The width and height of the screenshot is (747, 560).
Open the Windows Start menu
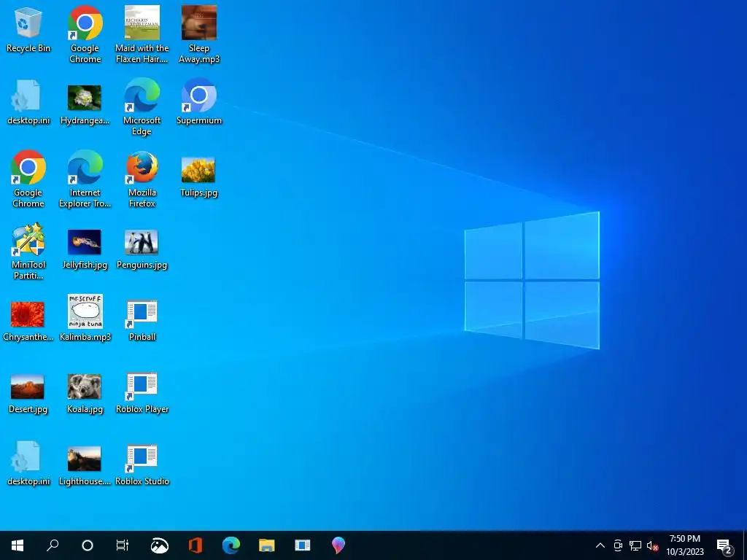(x=18, y=545)
